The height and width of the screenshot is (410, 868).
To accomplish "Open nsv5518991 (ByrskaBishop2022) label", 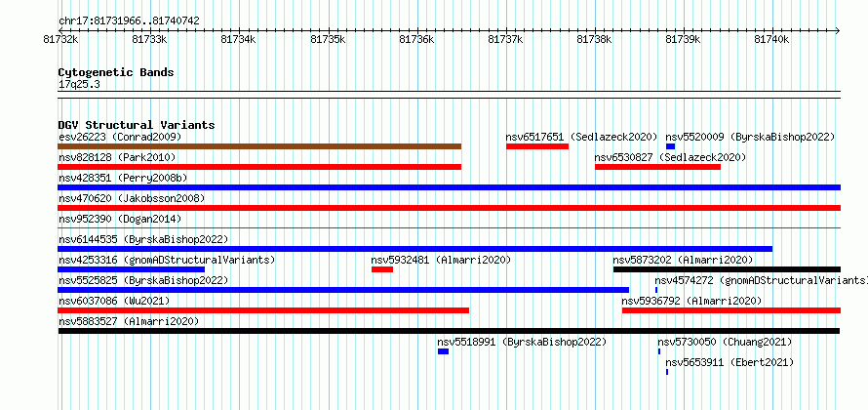I will tap(522, 342).
